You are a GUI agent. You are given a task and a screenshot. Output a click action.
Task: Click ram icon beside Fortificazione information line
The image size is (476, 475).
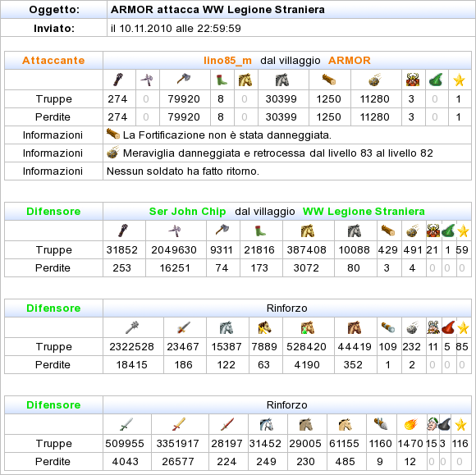(x=113, y=134)
